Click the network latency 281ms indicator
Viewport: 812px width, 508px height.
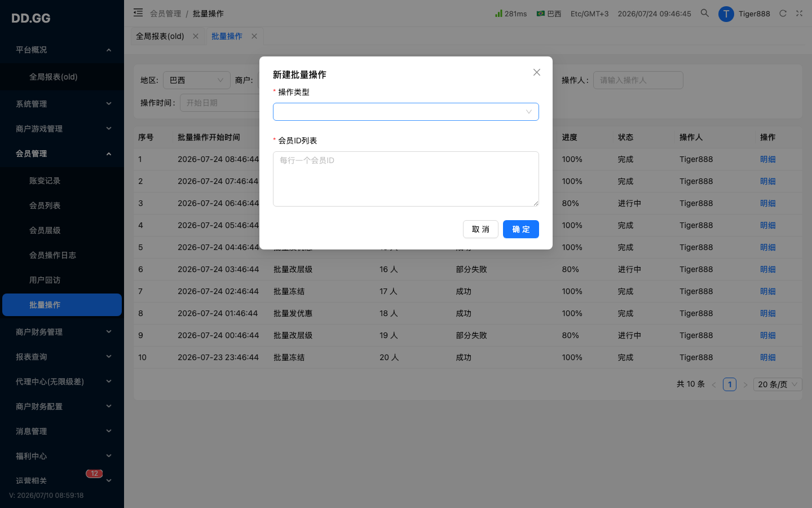(x=511, y=14)
